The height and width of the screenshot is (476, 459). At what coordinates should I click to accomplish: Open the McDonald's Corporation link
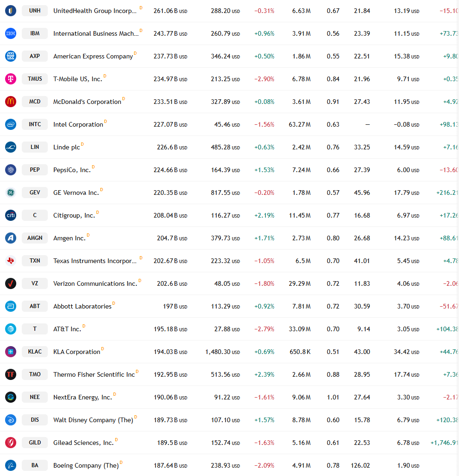pos(87,102)
